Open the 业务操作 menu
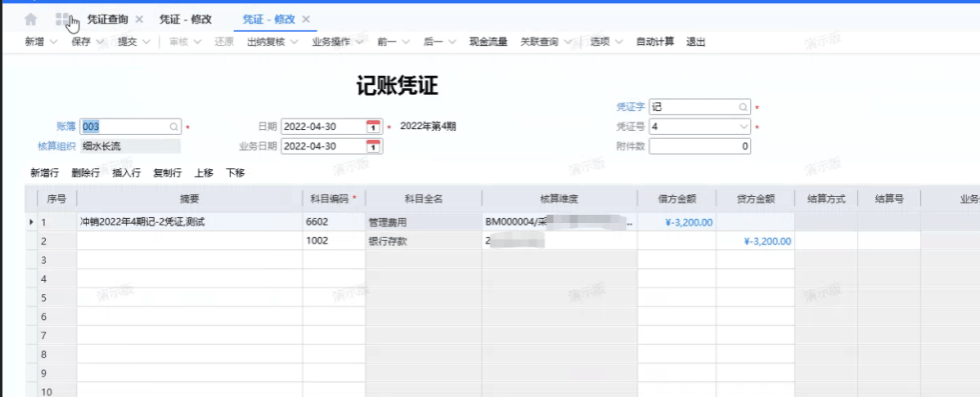Screen dimensions: 980x397 [x=332, y=42]
